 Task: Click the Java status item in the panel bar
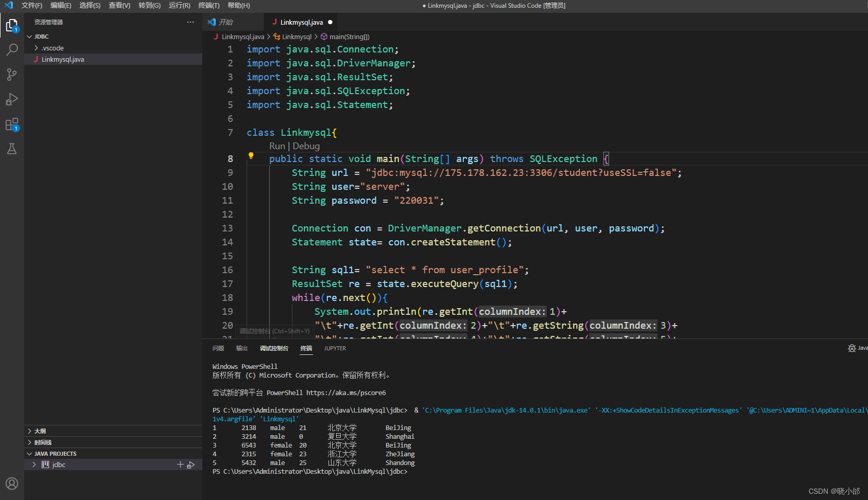[x=857, y=348]
